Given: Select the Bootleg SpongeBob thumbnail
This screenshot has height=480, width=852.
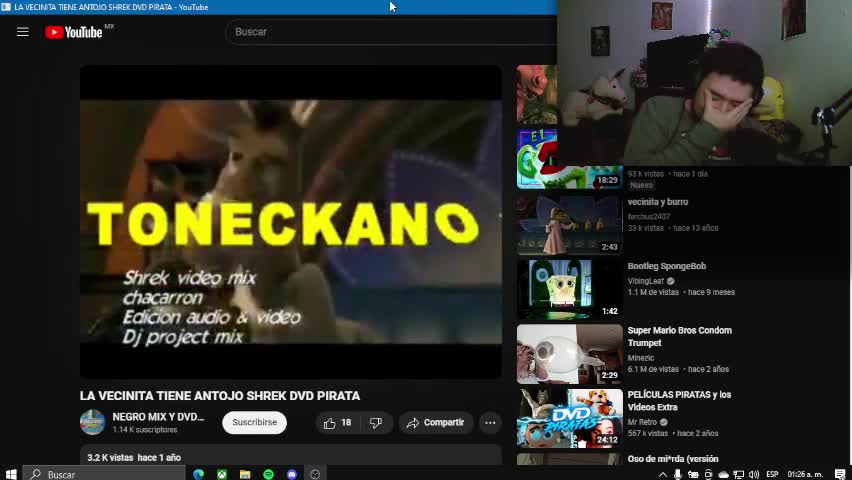Looking at the screenshot, I should coord(569,289).
